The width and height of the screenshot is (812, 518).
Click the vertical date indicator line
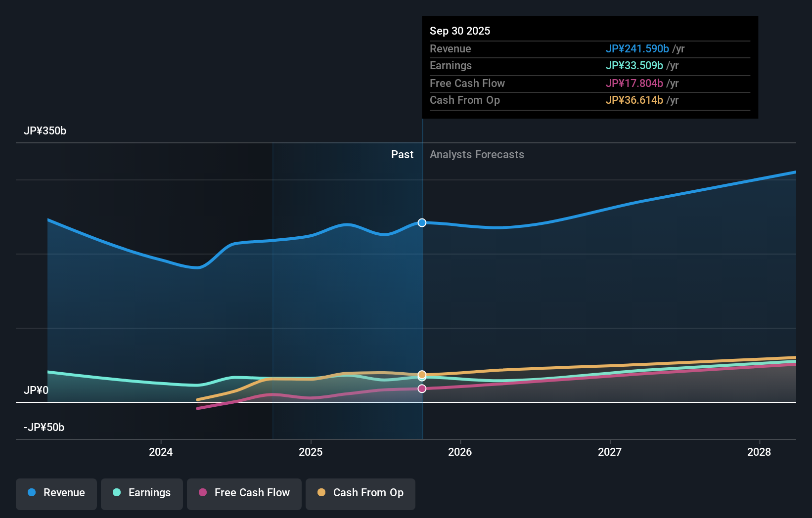(422, 297)
